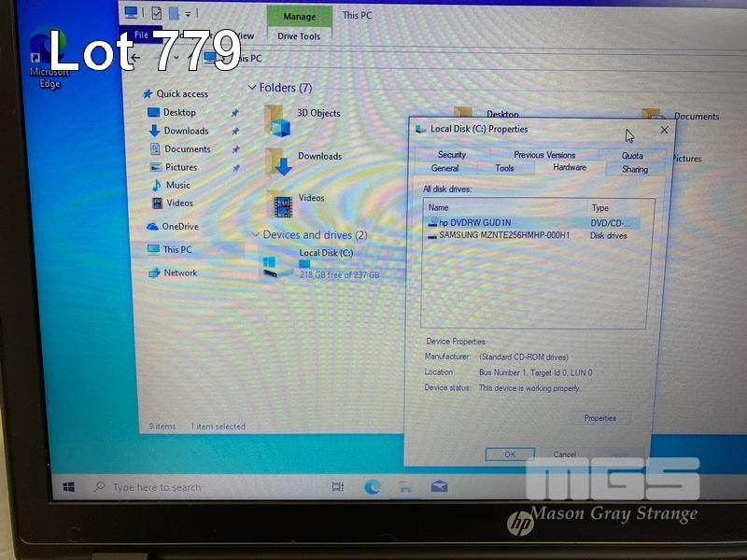
Task: Click OK in the properties dialog
Action: click(x=510, y=455)
